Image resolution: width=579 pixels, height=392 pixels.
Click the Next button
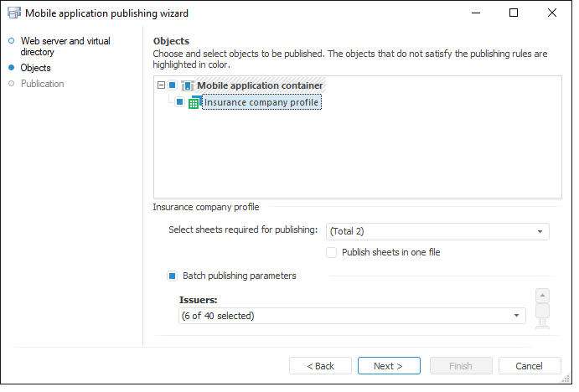point(388,366)
